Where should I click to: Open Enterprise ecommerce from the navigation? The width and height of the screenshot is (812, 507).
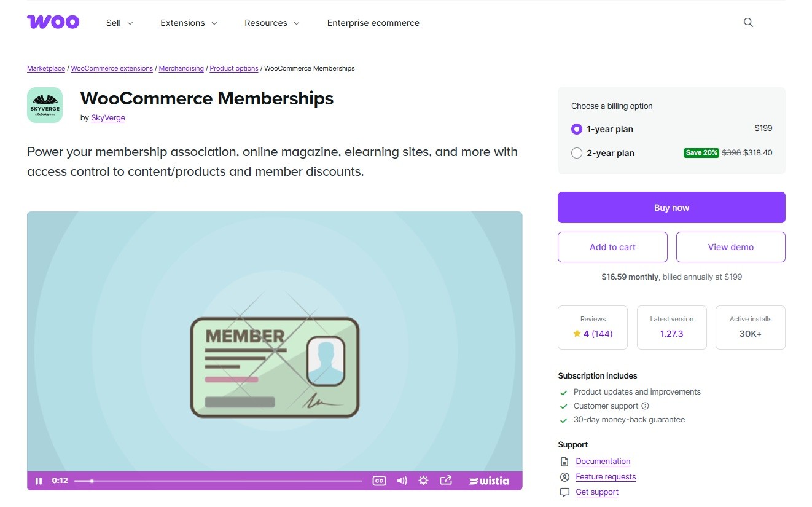click(x=373, y=23)
